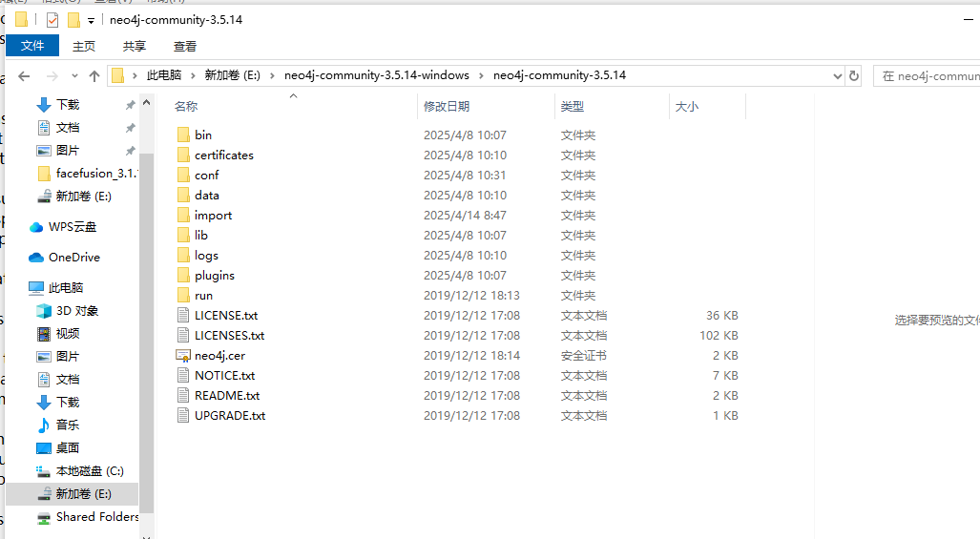Select the run folder icon
The image size is (980, 539).
(183, 295)
